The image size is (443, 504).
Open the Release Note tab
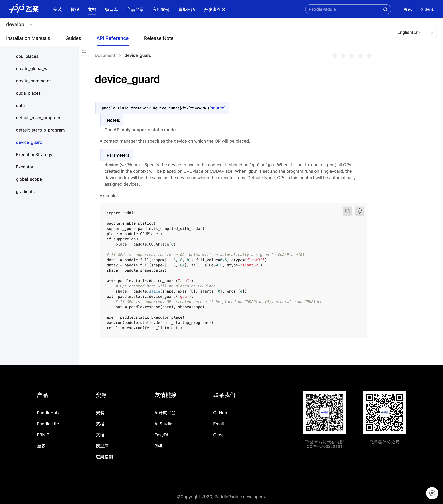(158, 38)
